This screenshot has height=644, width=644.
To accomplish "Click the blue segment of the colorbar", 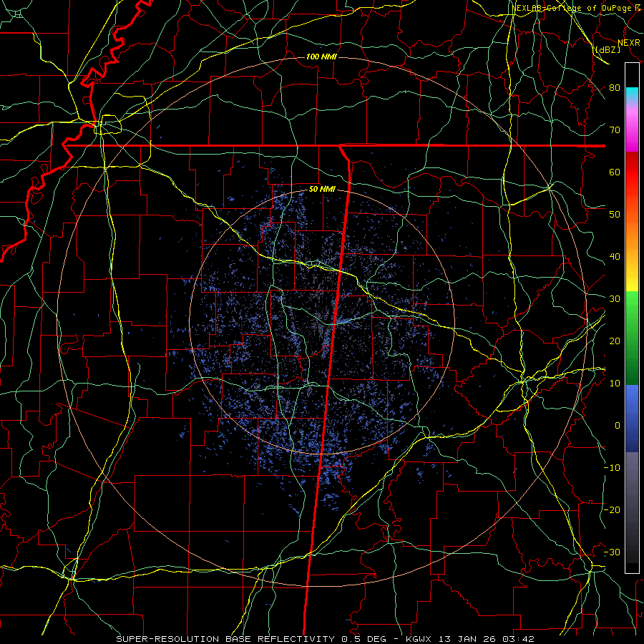I will tap(632, 418).
